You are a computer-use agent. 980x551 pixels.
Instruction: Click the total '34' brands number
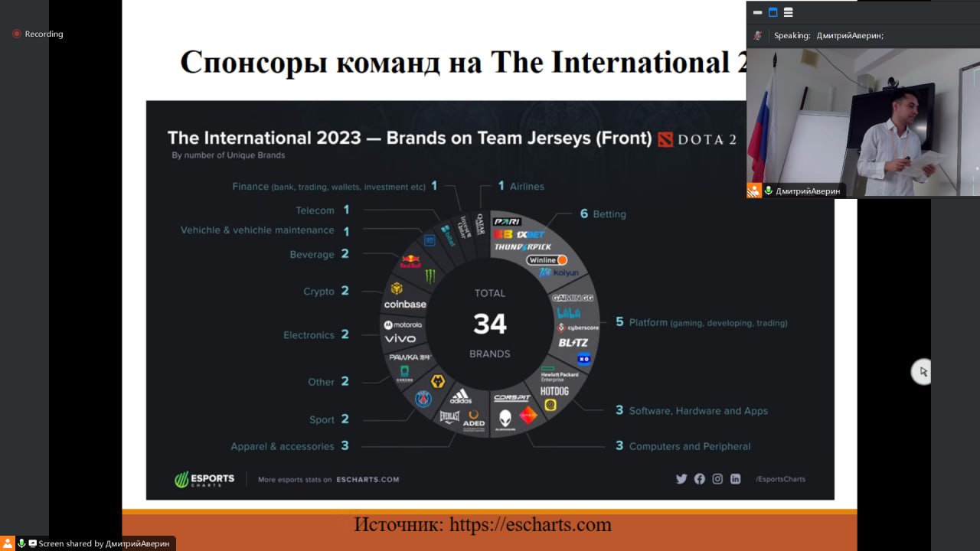pyautogui.click(x=490, y=324)
